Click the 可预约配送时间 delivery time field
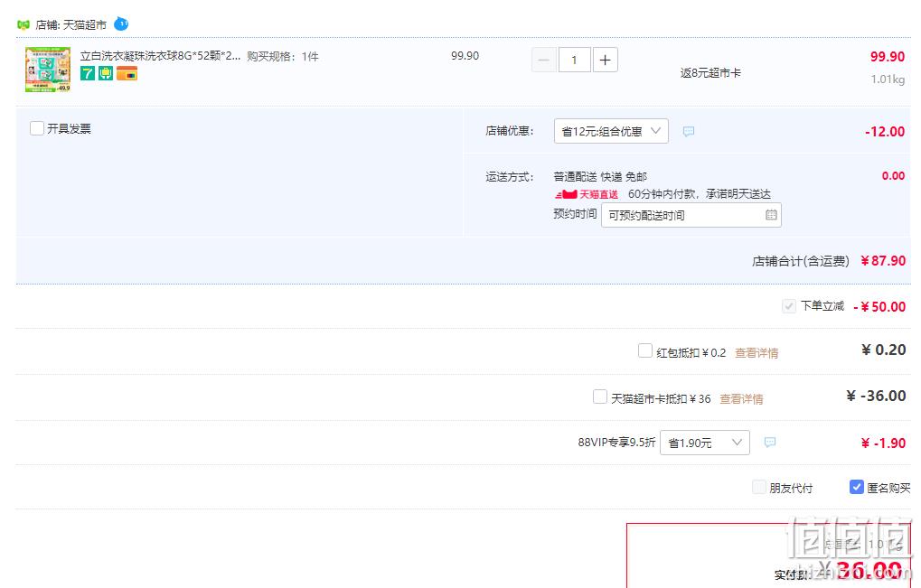The width and height of the screenshot is (921, 588). coord(691,215)
